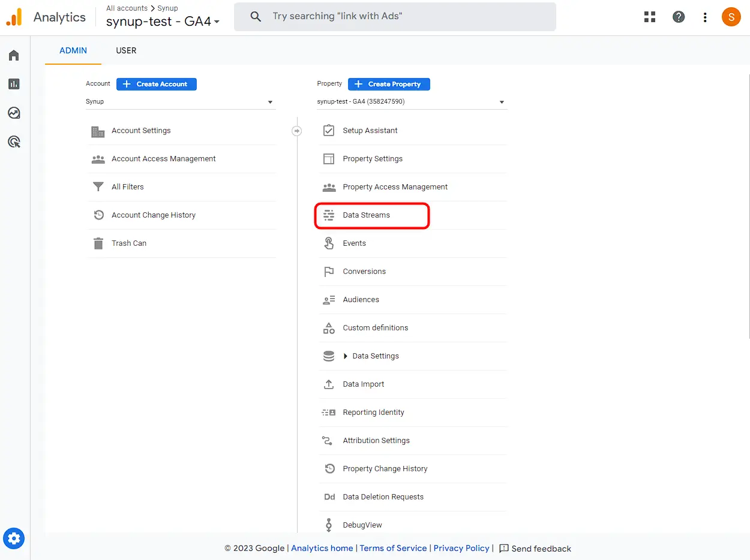
Task: Open the property switcher synup-test - GA4 in the header
Action: [163, 22]
